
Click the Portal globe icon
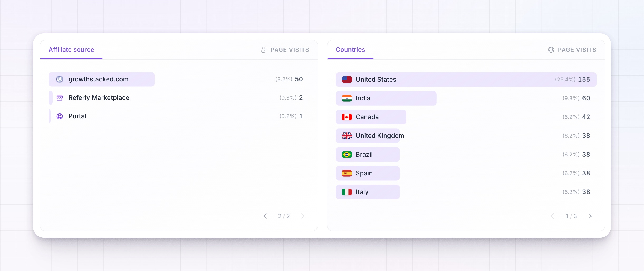tap(60, 116)
